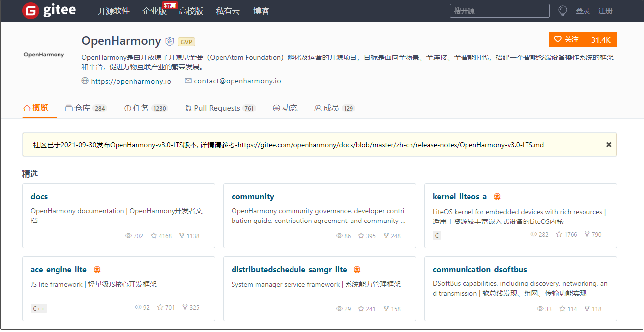This screenshot has width=644, height=332.
Task: Click the GVP badge next to OpenHarmony
Action: coord(186,42)
